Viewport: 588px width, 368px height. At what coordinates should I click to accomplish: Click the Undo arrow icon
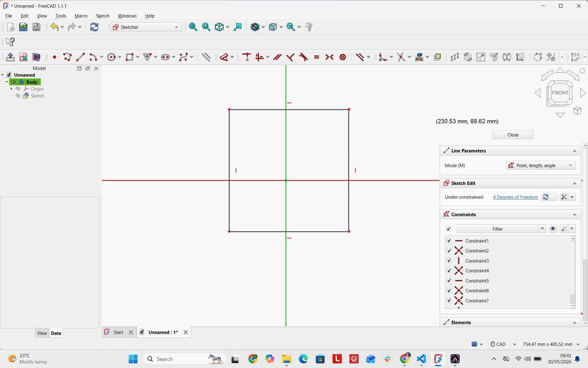(55, 27)
